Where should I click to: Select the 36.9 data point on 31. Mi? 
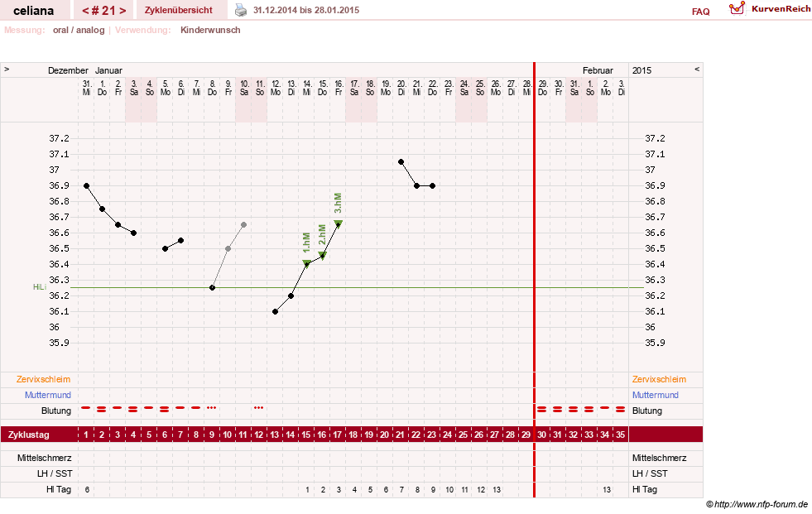coord(86,186)
